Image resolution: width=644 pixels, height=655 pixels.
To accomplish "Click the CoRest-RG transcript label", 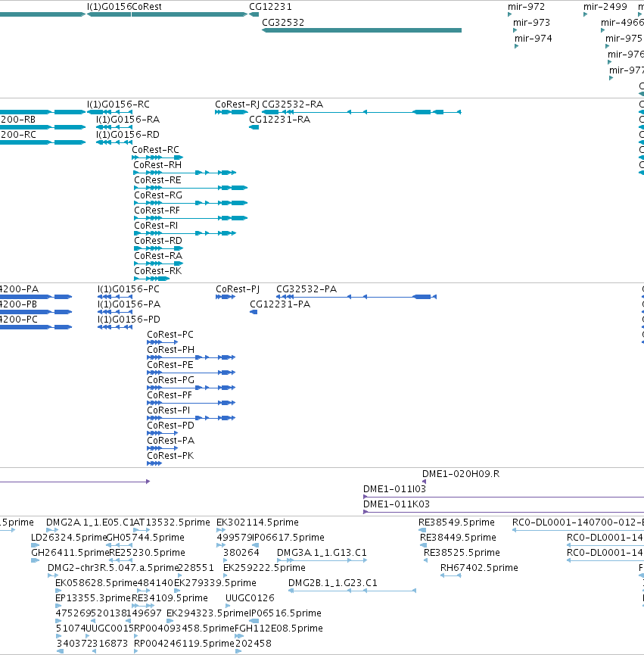I will point(157,195).
